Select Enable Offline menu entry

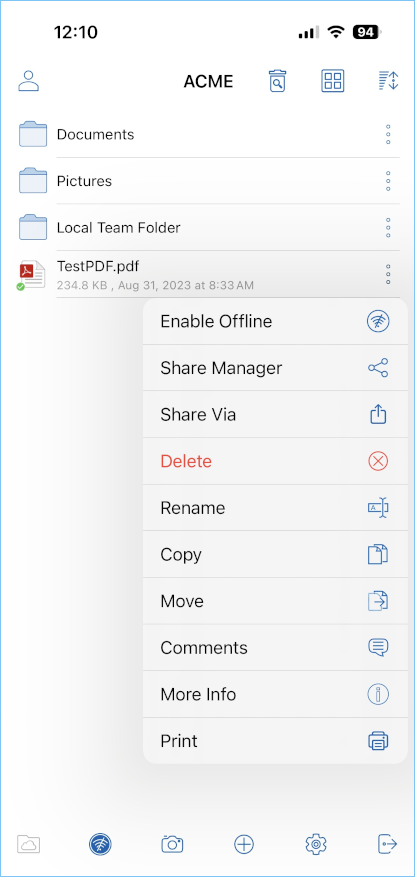(275, 322)
